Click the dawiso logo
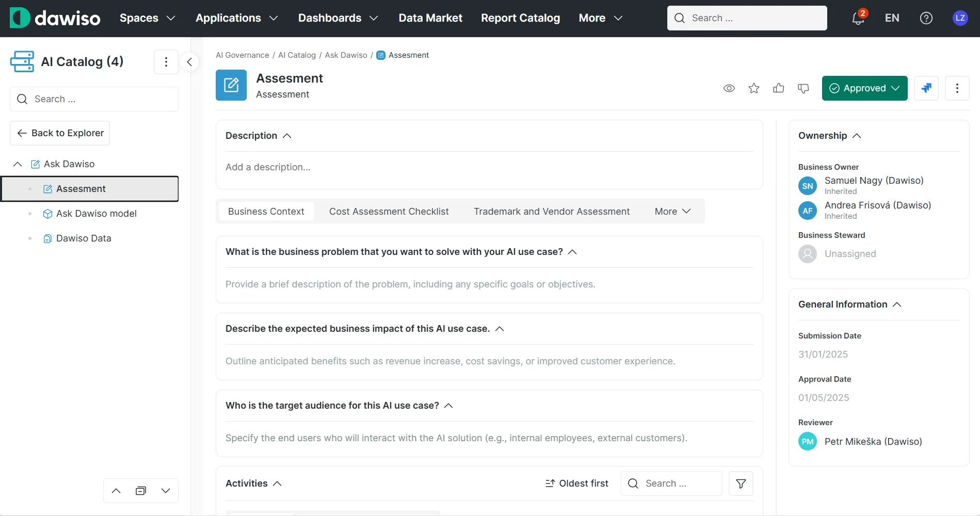This screenshot has height=516, width=980. [x=55, y=18]
